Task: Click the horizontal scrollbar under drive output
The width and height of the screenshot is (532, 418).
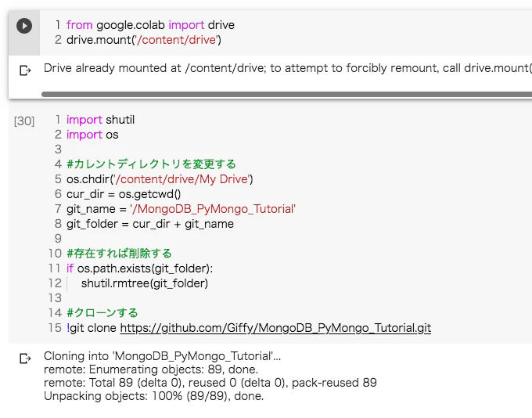Action: coord(286,94)
